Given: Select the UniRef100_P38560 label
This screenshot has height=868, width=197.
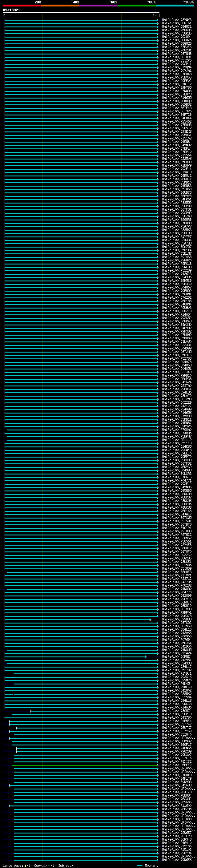Looking at the screenshot, I should 177,694.
